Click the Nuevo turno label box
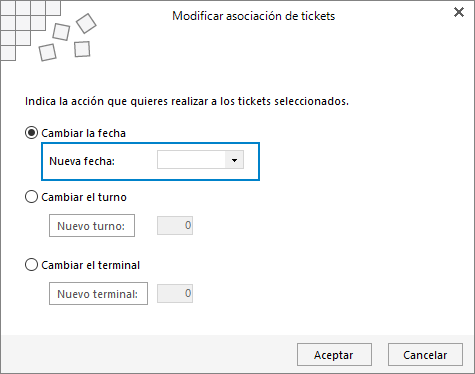 [92, 226]
